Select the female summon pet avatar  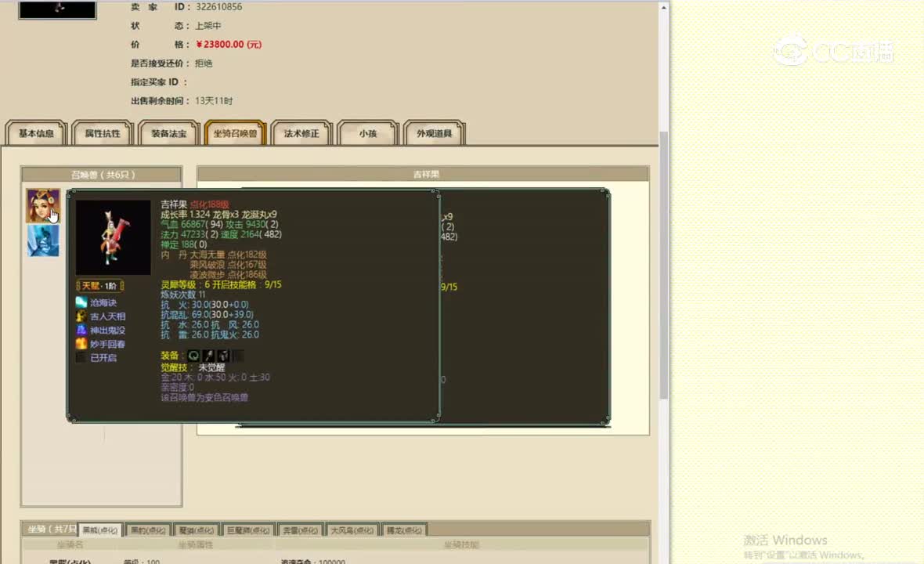point(43,206)
